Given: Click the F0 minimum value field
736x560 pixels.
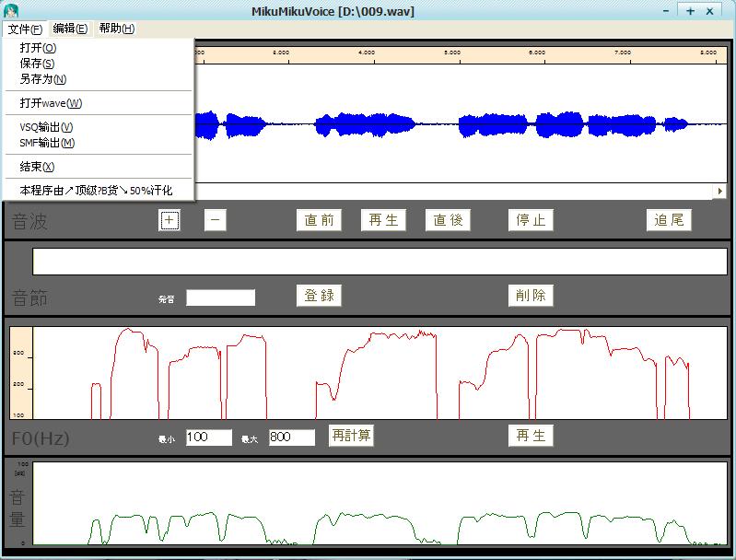Looking at the screenshot, I should [209, 437].
